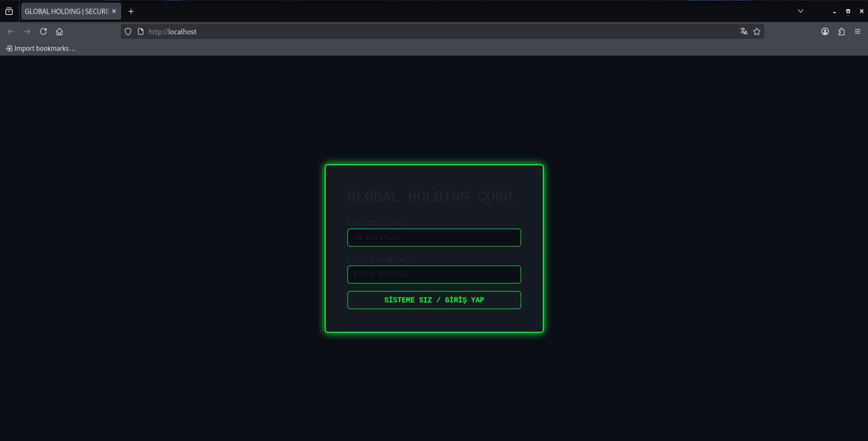This screenshot has width=868, height=441.
Task: Click the Kullanıcı ID input field
Action: pos(434,238)
